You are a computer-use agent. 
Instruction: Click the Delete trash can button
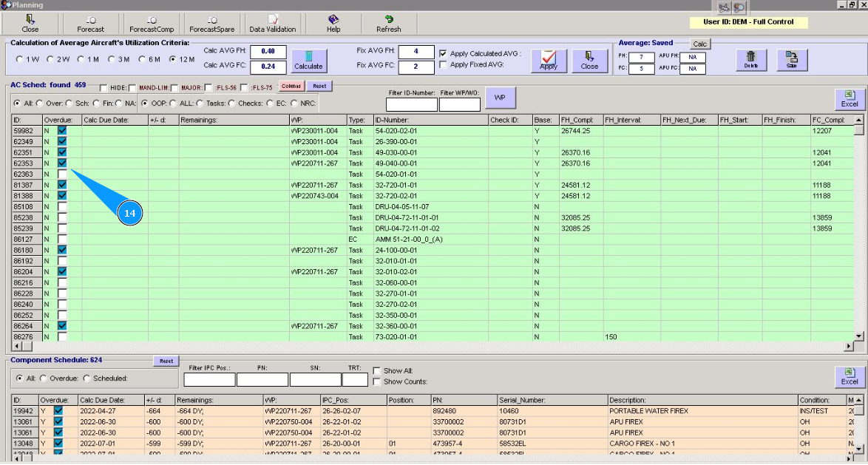tap(750, 60)
